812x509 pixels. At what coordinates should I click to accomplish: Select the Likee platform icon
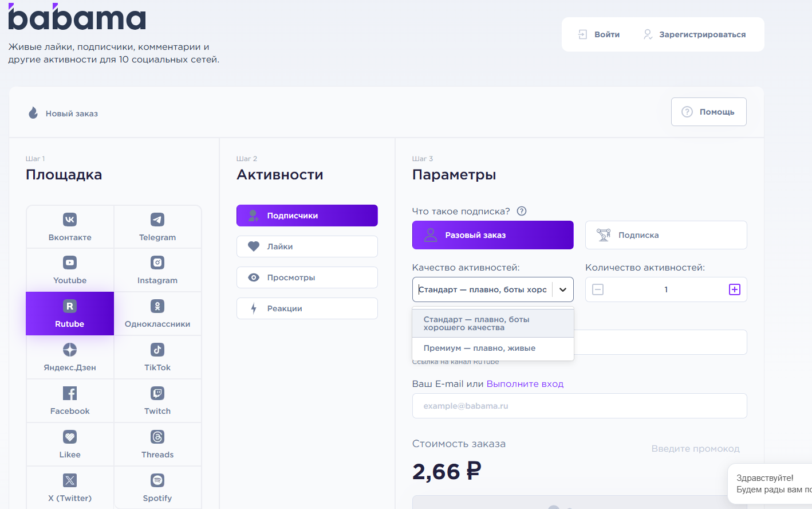[x=70, y=437]
